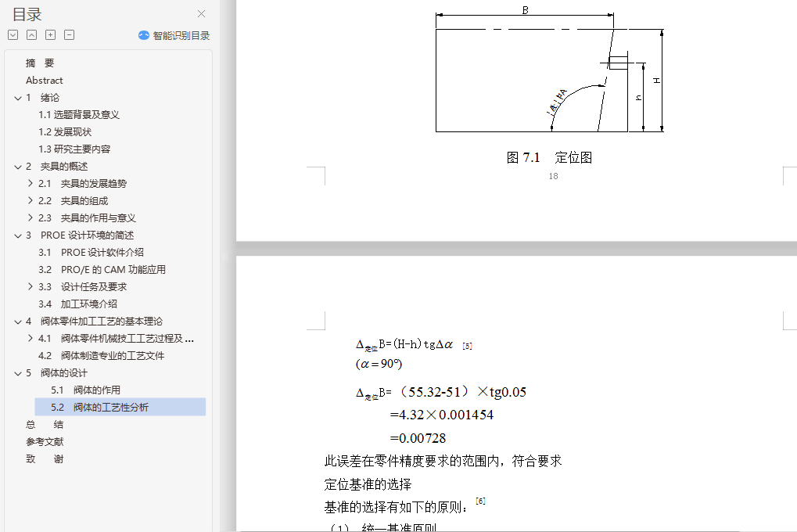Screen dimensions: 797x532
Task: Go to 2.1 夹具的发展趋势
Action: point(82,184)
